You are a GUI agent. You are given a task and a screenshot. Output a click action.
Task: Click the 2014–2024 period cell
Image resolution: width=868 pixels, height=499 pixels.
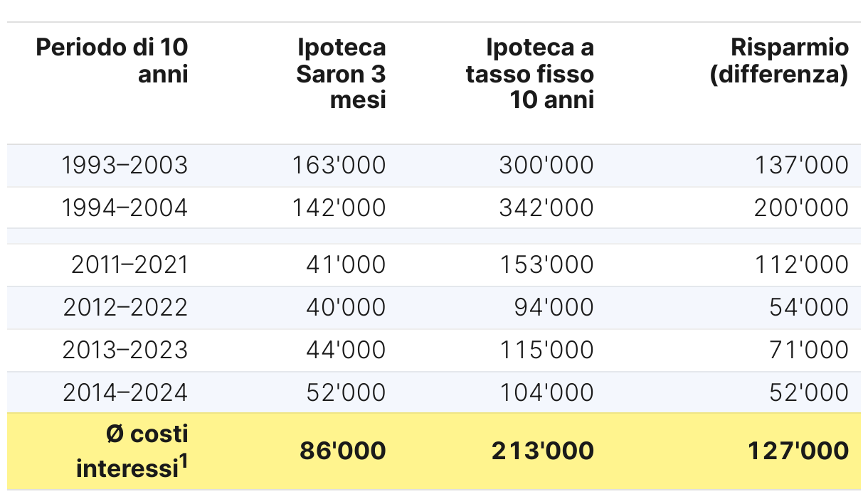125,393
